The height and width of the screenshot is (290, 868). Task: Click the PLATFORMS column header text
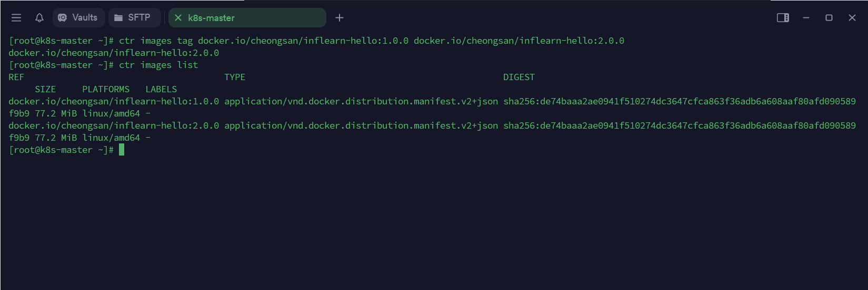click(x=106, y=90)
